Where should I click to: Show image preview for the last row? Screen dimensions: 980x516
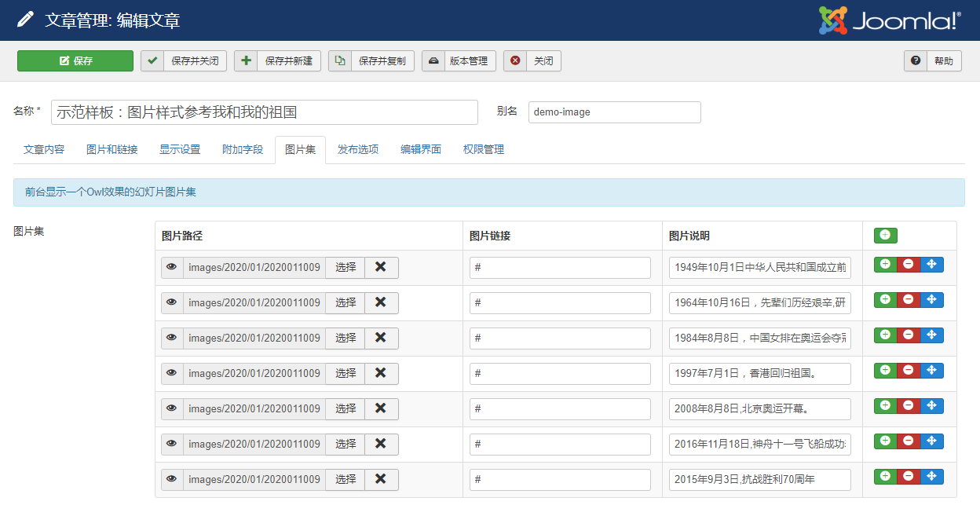click(172, 480)
